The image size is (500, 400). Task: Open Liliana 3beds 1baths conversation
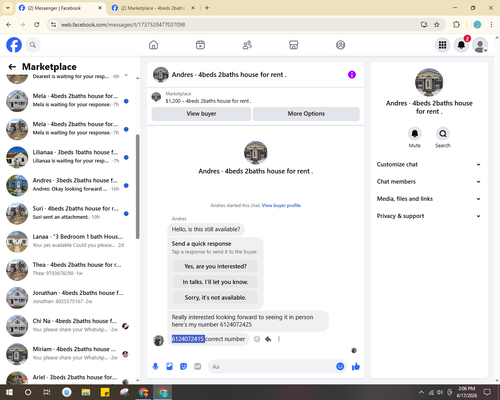pyautogui.click(x=68, y=157)
